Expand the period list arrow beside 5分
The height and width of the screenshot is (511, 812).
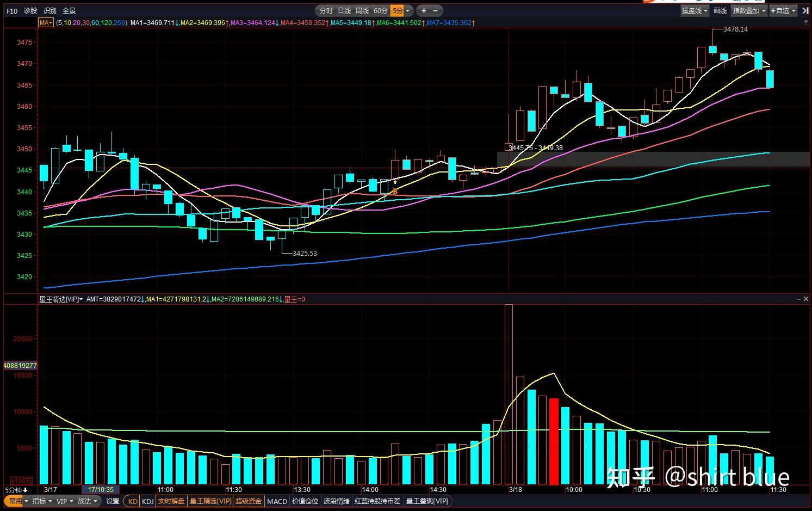pyautogui.click(x=408, y=11)
